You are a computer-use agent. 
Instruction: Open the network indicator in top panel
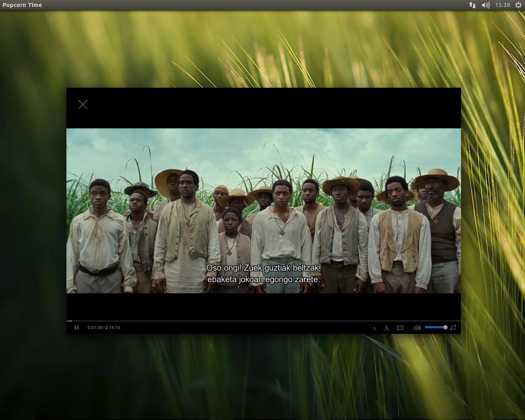pos(472,5)
